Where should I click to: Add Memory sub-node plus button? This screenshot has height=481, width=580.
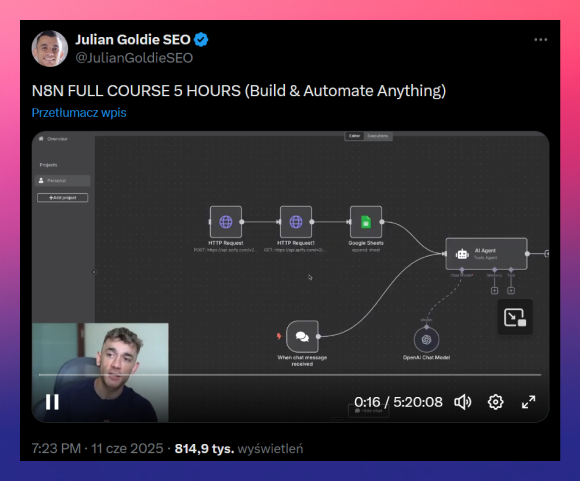495,291
